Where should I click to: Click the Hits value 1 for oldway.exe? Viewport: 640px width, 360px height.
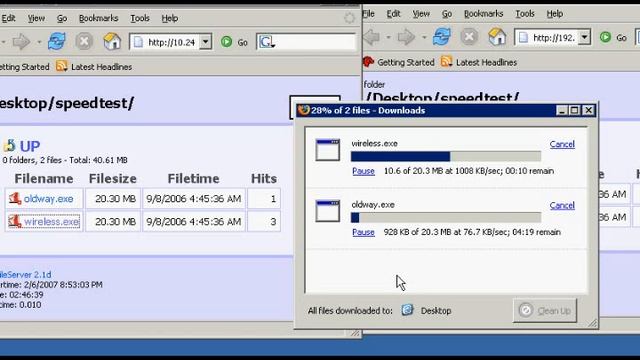[273, 199]
